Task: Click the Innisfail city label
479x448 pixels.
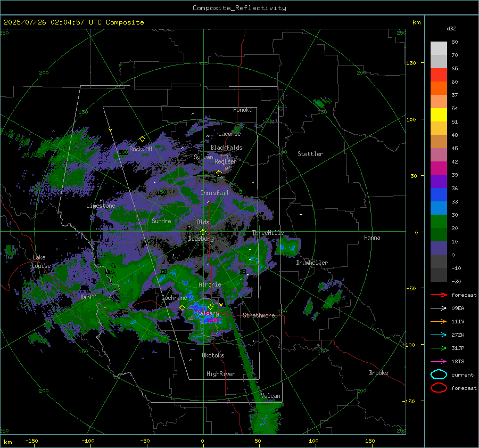Action: [x=214, y=193]
